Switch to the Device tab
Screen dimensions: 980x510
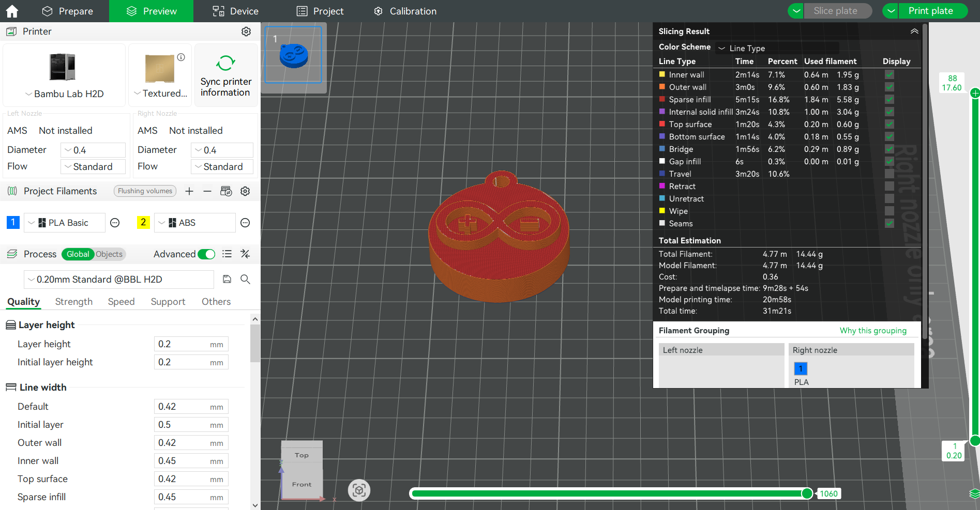235,11
